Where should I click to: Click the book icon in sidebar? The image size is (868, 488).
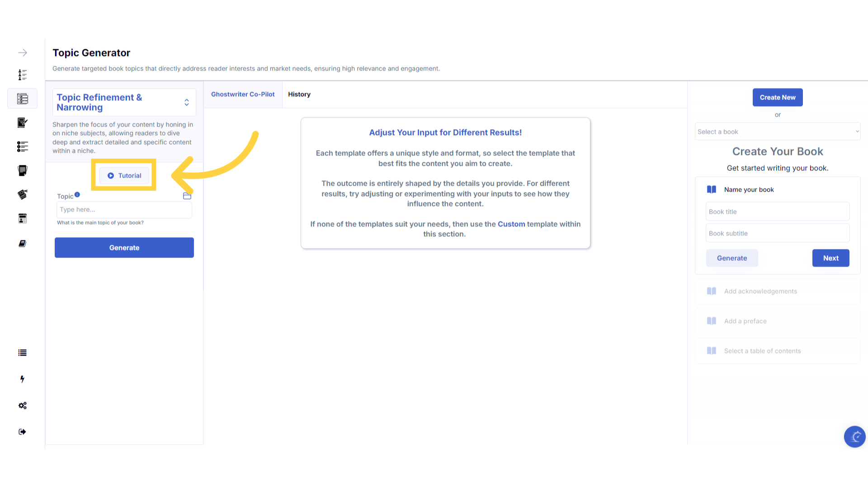point(23,244)
